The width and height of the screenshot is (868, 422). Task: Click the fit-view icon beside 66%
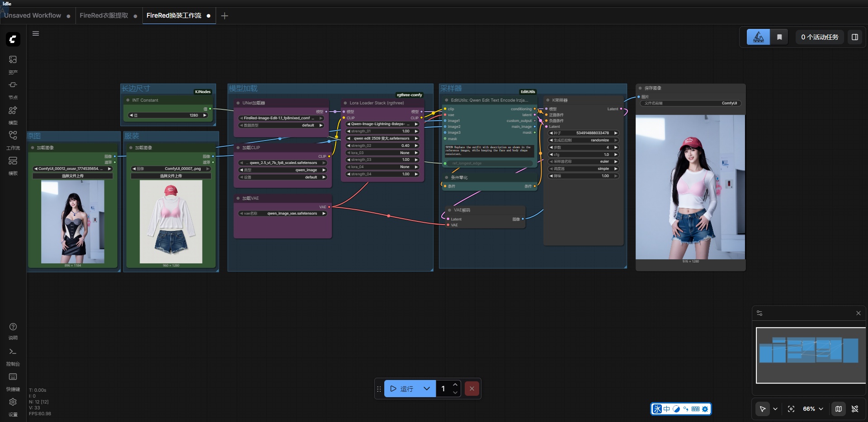pyautogui.click(x=791, y=409)
